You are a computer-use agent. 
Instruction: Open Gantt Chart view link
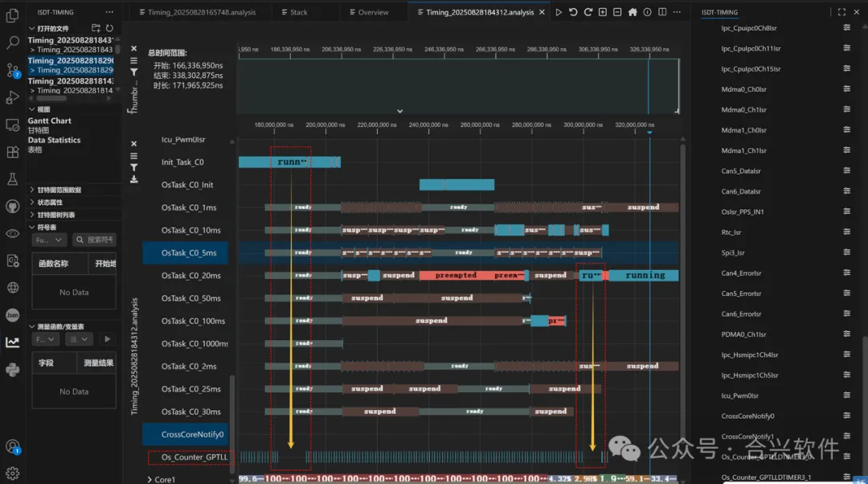[50, 121]
